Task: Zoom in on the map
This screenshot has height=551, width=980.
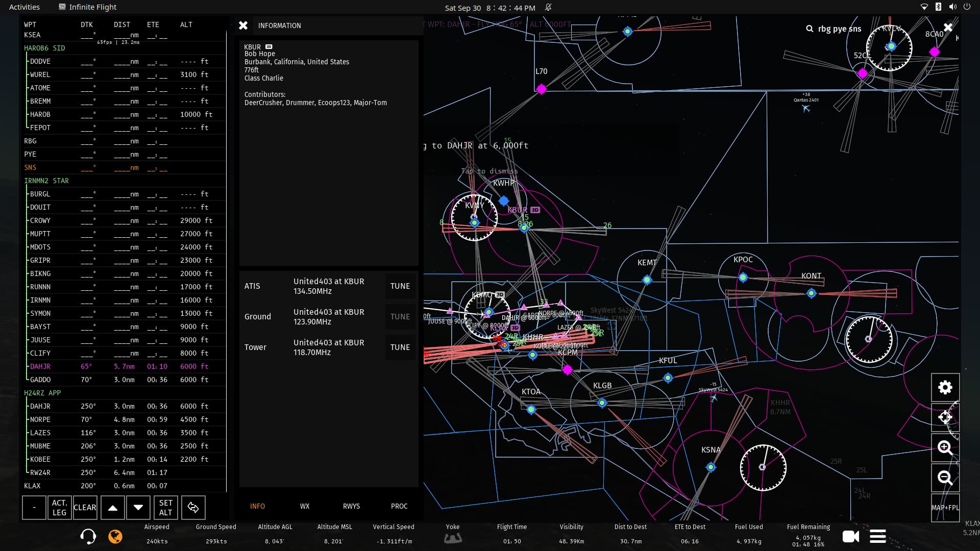Action: [945, 448]
